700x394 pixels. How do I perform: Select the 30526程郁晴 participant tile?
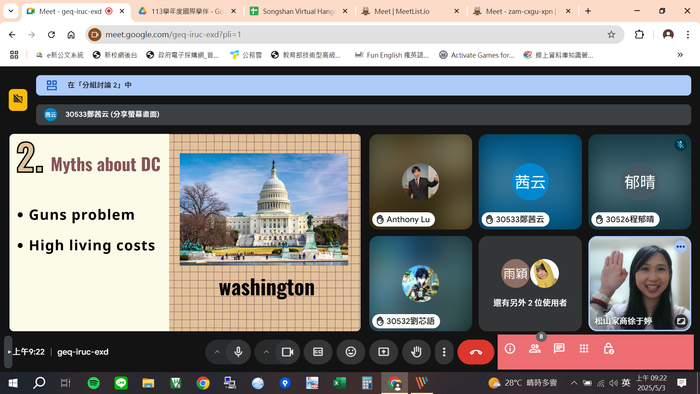[640, 182]
